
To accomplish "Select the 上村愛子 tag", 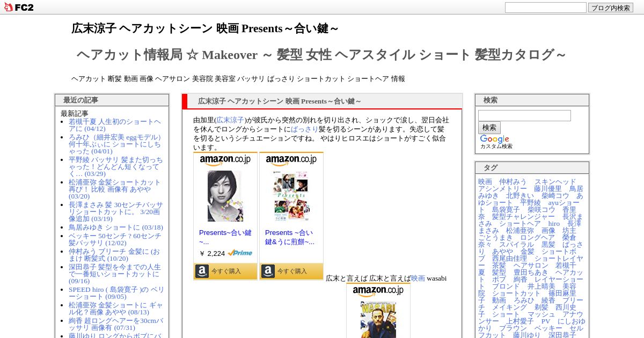I will tap(520, 321).
